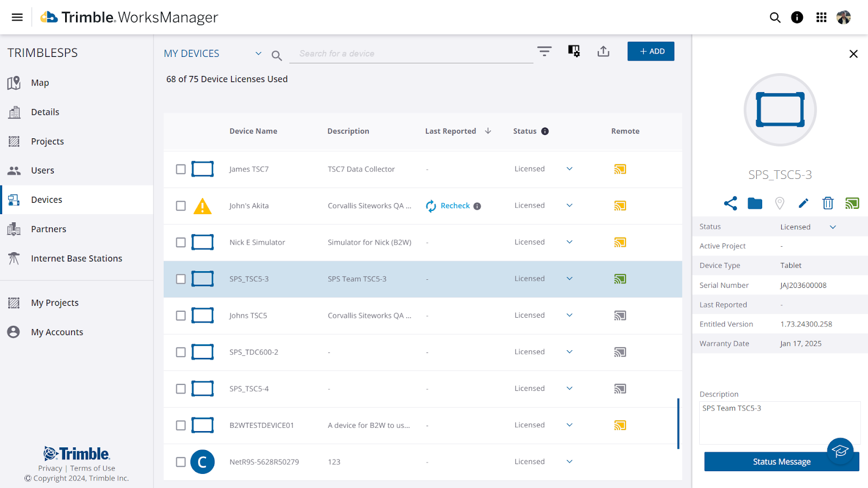Viewport: 868px width, 488px height.
Task: Click the Status Message button
Action: (x=782, y=461)
